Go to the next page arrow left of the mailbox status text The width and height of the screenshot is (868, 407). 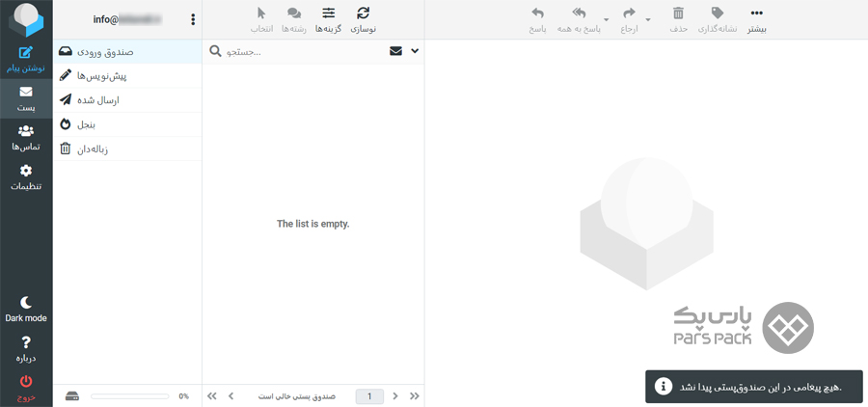point(231,396)
